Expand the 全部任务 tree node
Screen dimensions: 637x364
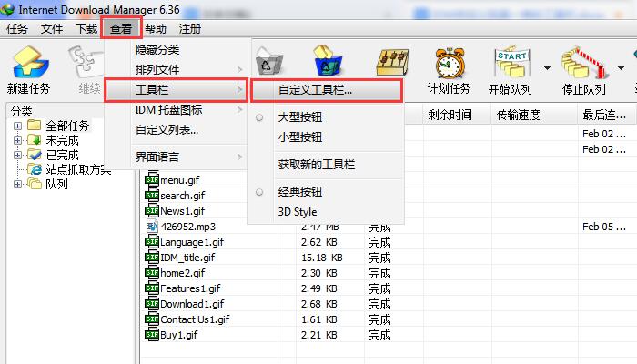click(x=17, y=126)
